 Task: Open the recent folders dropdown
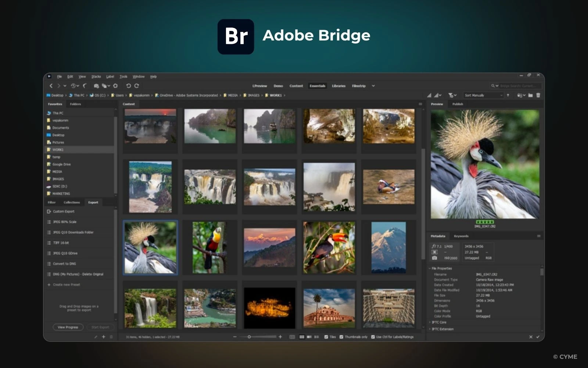tap(75, 86)
